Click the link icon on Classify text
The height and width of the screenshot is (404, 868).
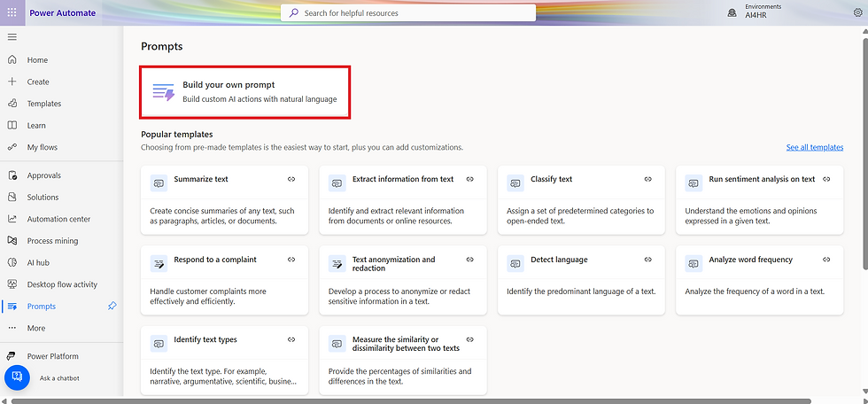(648, 179)
